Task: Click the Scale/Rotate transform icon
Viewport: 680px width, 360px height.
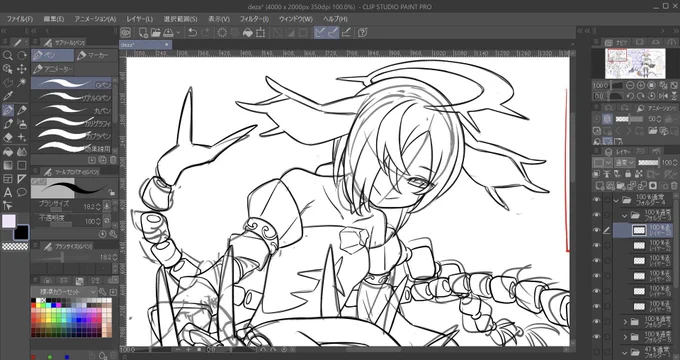Action: [x=261, y=33]
